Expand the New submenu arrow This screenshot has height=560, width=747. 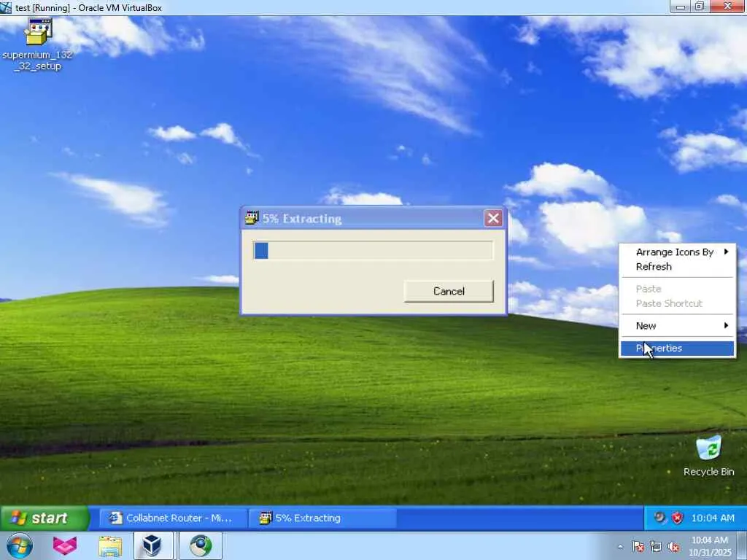pos(726,325)
